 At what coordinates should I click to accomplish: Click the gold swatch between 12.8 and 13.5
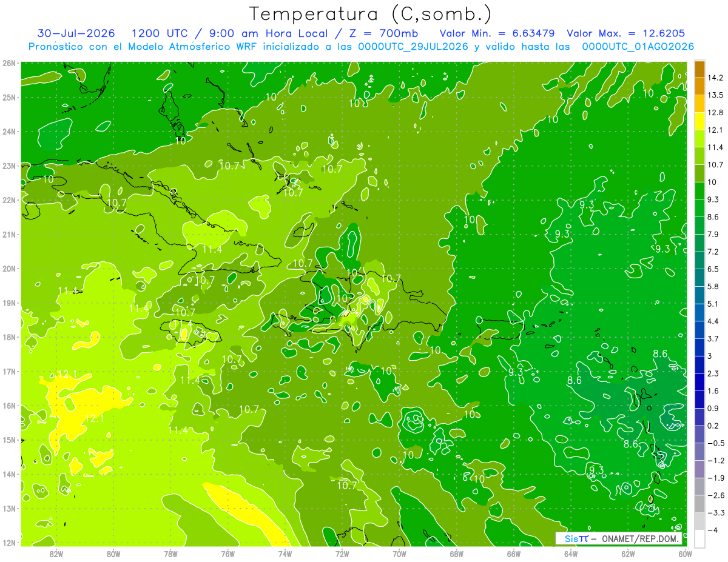coord(699,104)
